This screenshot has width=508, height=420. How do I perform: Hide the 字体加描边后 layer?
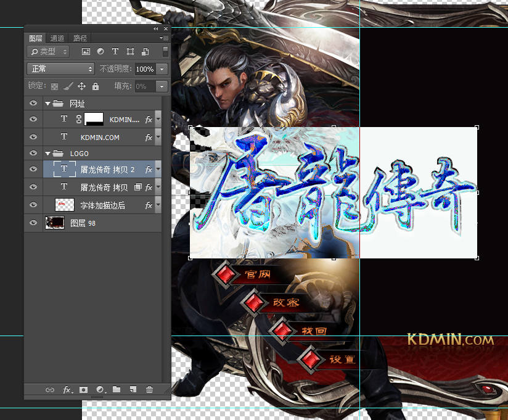point(33,205)
